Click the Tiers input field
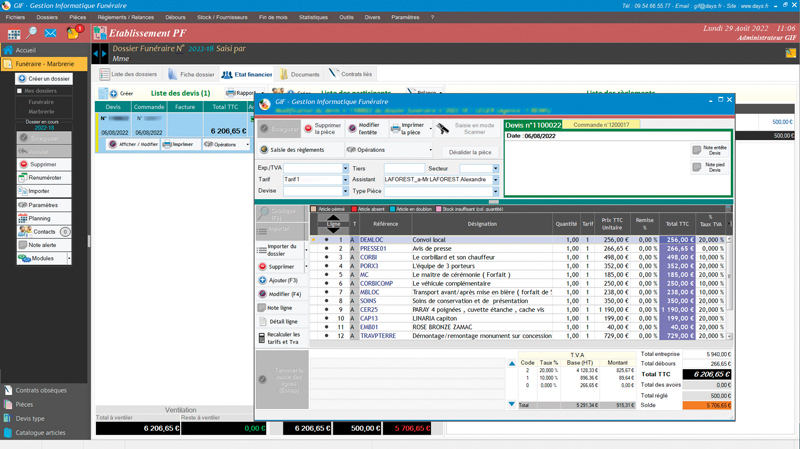The height and width of the screenshot is (449, 800). pos(404,168)
